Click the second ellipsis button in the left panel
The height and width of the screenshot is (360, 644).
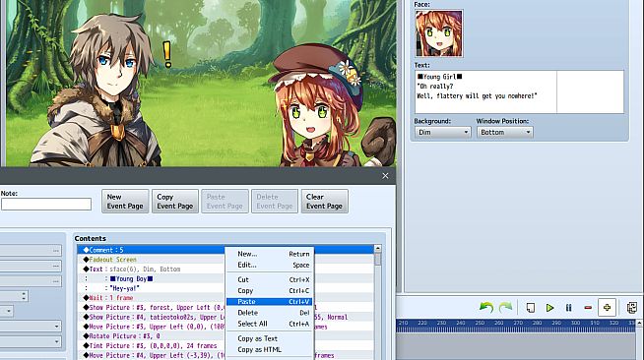click(56, 266)
